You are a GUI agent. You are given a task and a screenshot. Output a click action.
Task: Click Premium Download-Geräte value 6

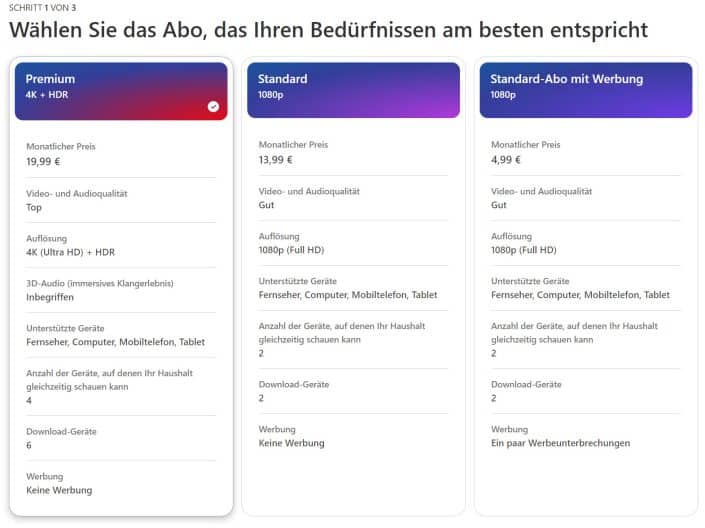point(29,445)
